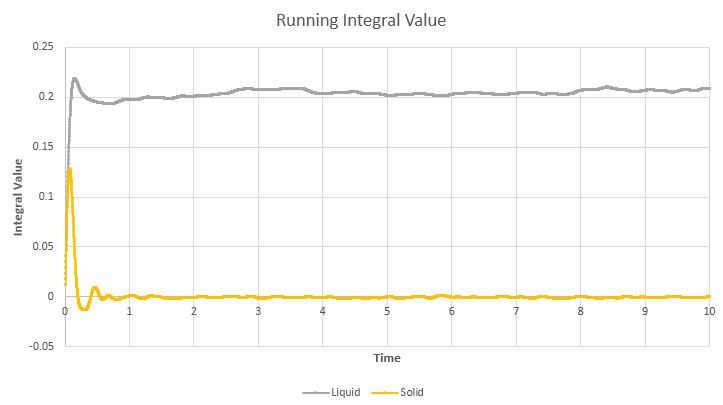Screen dimensions: 723x405
Task: Click the 3 label on the Time axis
Action: (x=258, y=312)
